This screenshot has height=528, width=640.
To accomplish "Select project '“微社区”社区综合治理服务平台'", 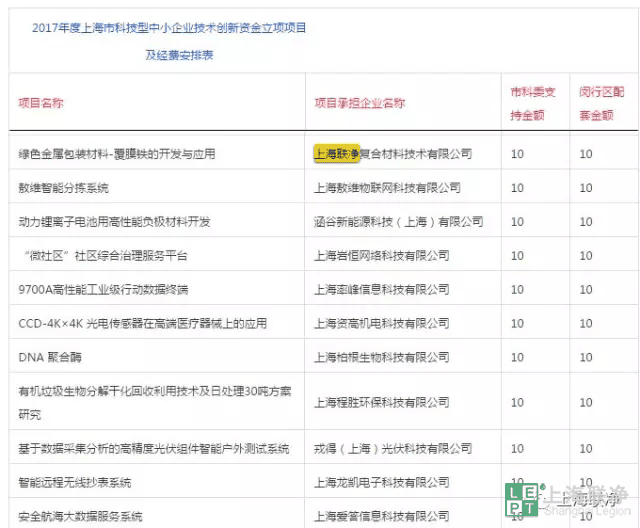I will (x=106, y=255).
